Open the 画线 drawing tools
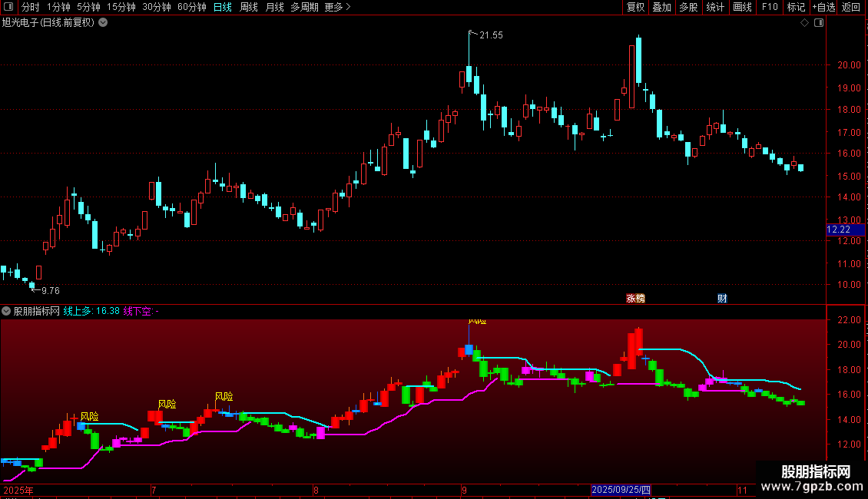 (742, 7)
